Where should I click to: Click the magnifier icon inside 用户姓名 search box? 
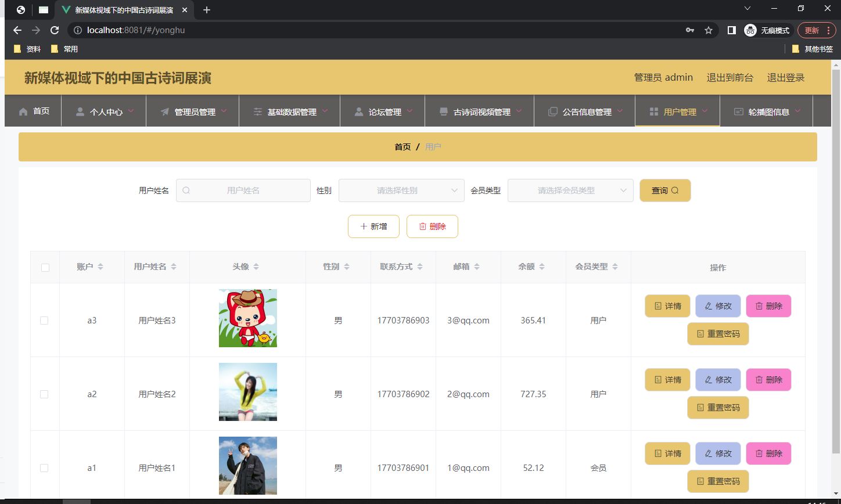click(x=186, y=190)
